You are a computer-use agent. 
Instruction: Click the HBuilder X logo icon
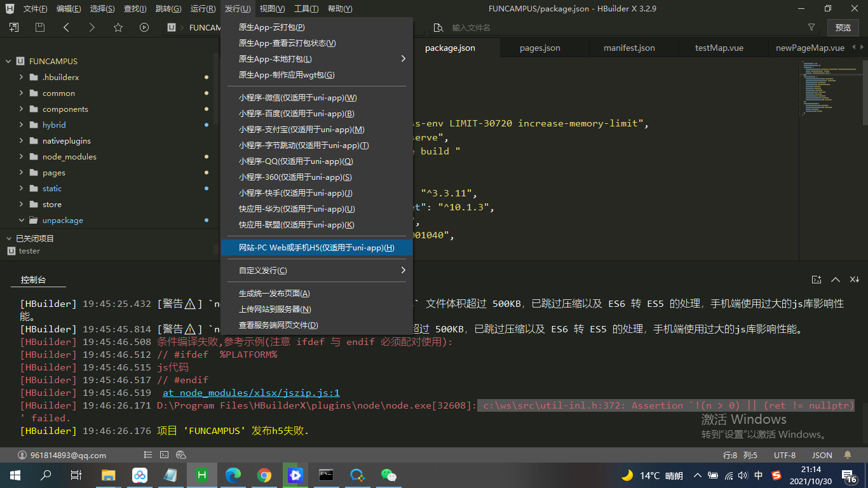(10, 8)
